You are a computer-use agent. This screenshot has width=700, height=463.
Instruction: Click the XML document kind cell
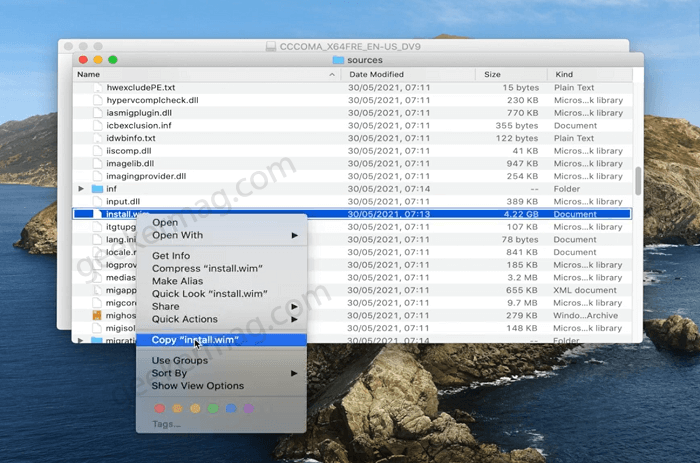tap(585, 290)
